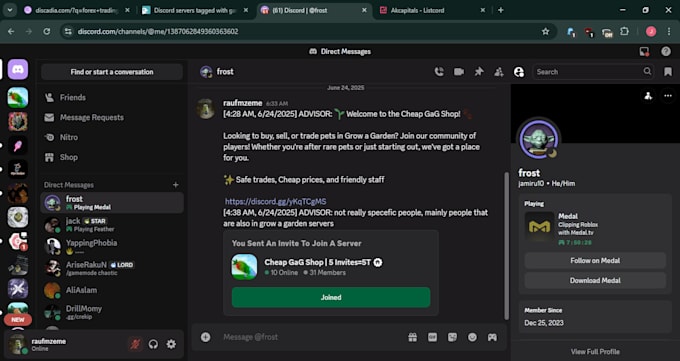Click Find or start a conversation

point(112,72)
